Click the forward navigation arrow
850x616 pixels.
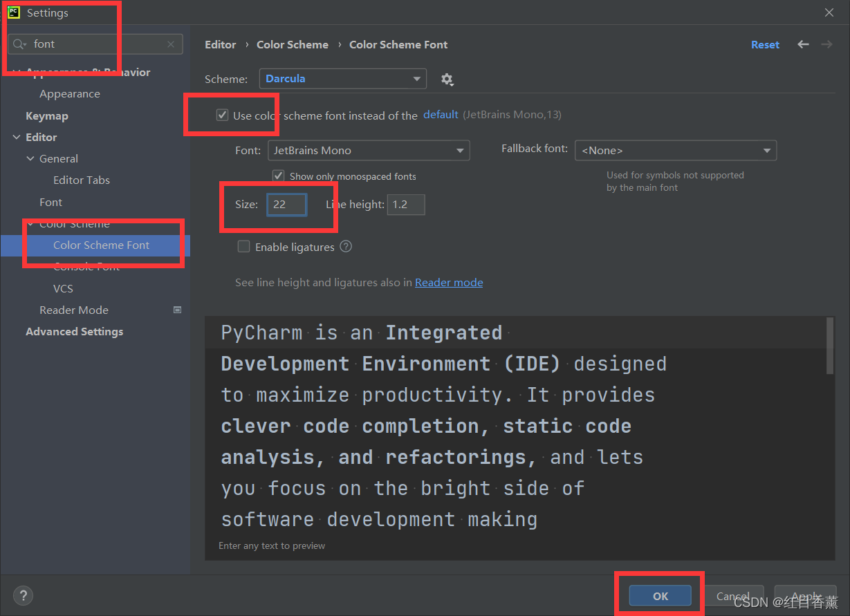click(x=826, y=44)
